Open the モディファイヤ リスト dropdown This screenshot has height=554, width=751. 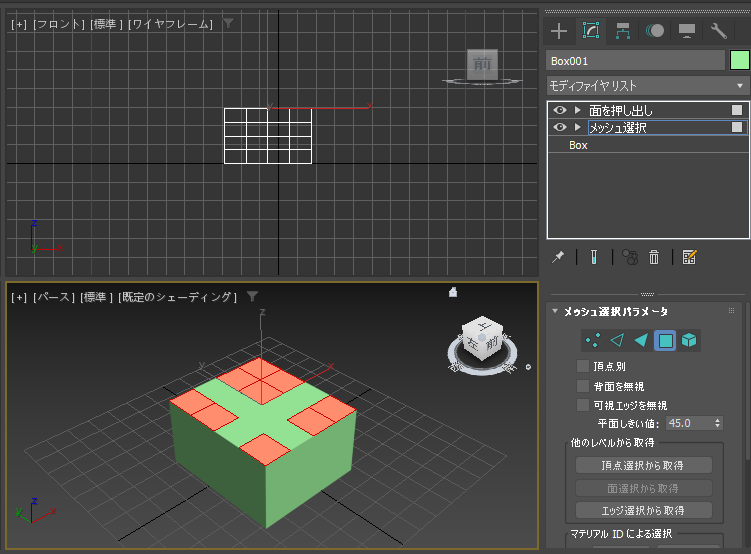[x=647, y=86]
